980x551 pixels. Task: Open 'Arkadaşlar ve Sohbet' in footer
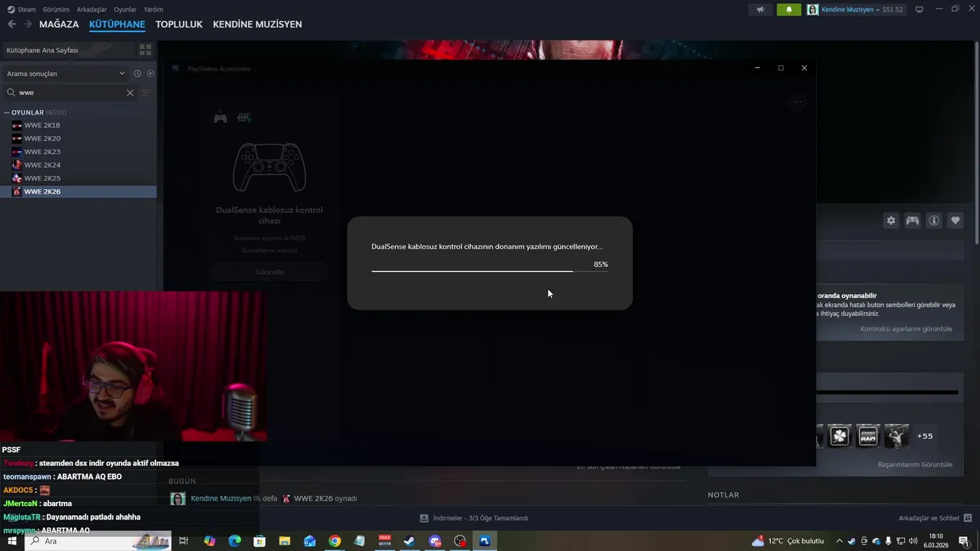pyautogui.click(x=929, y=518)
